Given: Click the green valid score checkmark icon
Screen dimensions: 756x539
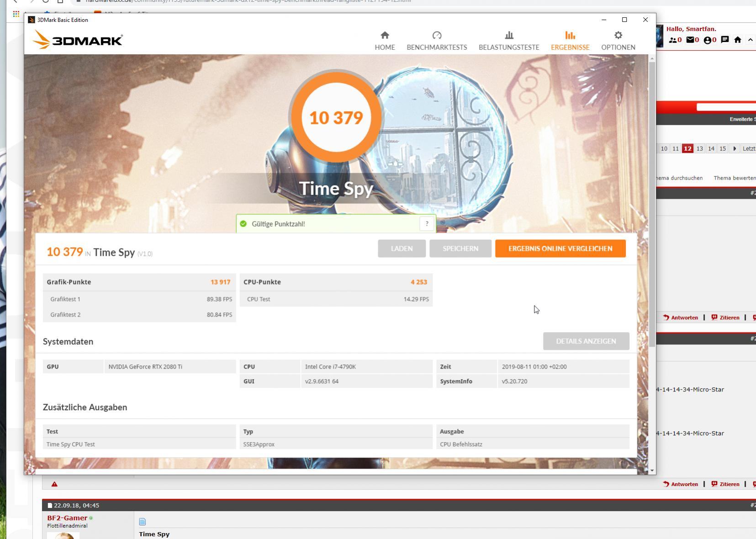Looking at the screenshot, I should point(243,224).
